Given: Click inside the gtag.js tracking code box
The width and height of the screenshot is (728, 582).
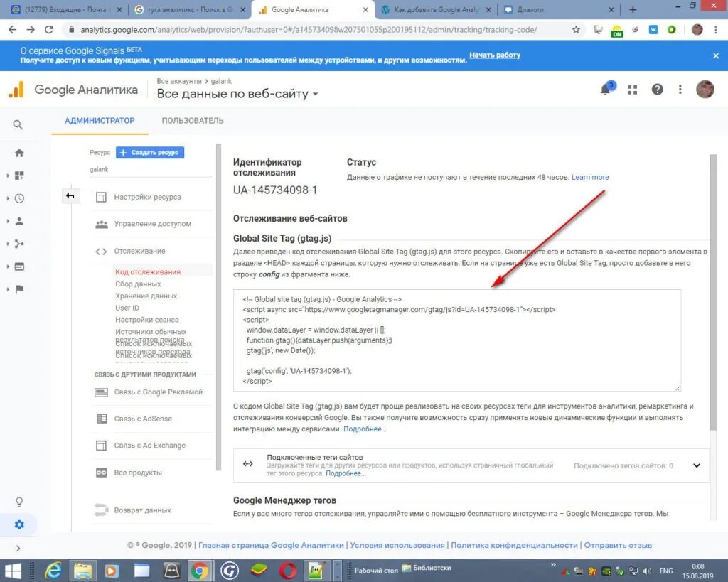Looking at the screenshot, I should pos(457,340).
